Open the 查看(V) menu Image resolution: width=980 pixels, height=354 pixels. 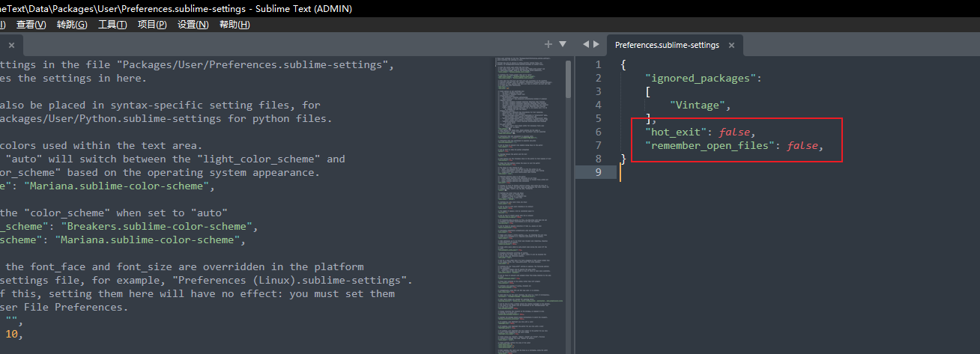pyautogui.click(x=31, y=25)
